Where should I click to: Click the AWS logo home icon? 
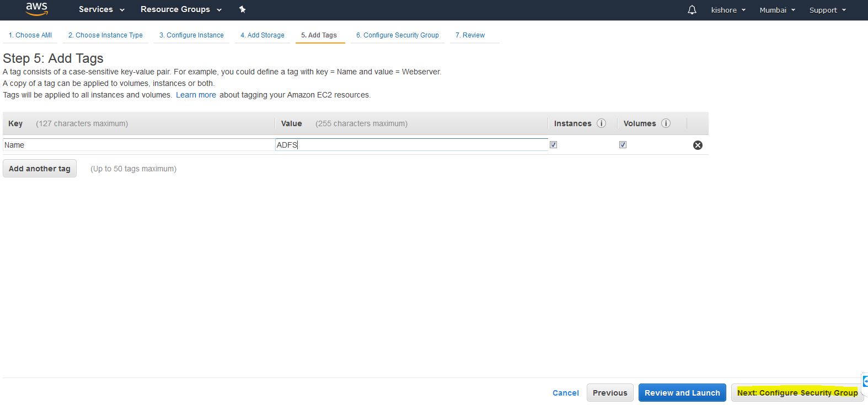[x=36, y=9]
